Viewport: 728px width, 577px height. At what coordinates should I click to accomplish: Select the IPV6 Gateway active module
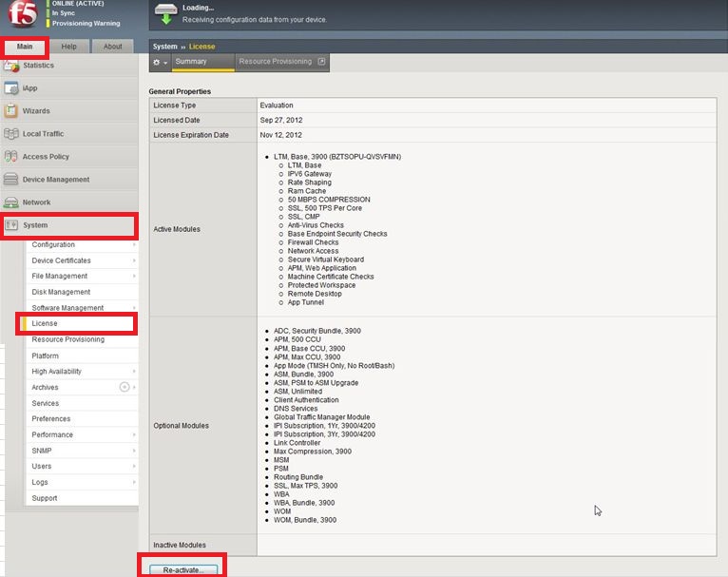pyautogui.click(x=310, y=174)
